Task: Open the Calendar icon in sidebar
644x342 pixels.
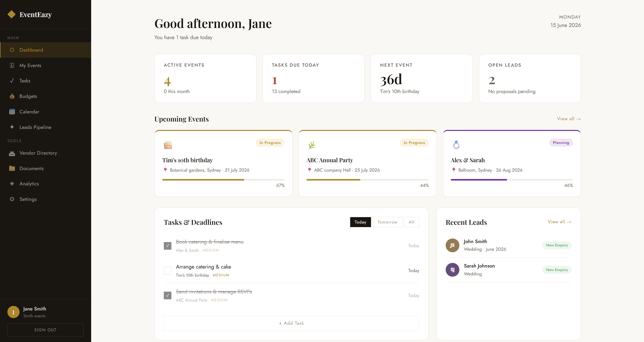Action: 12,112
